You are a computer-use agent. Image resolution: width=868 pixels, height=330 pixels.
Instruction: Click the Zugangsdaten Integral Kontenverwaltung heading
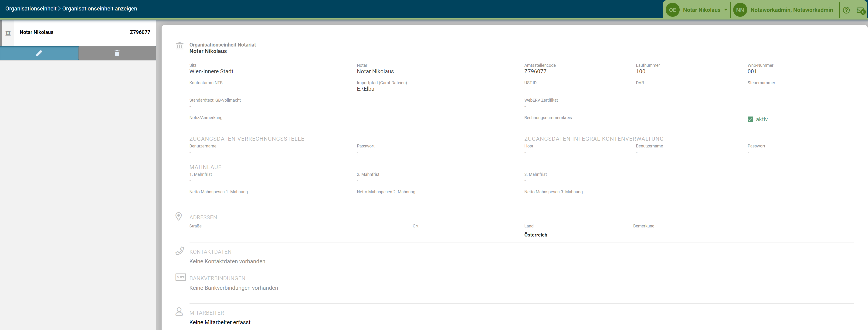coord(594,139)
